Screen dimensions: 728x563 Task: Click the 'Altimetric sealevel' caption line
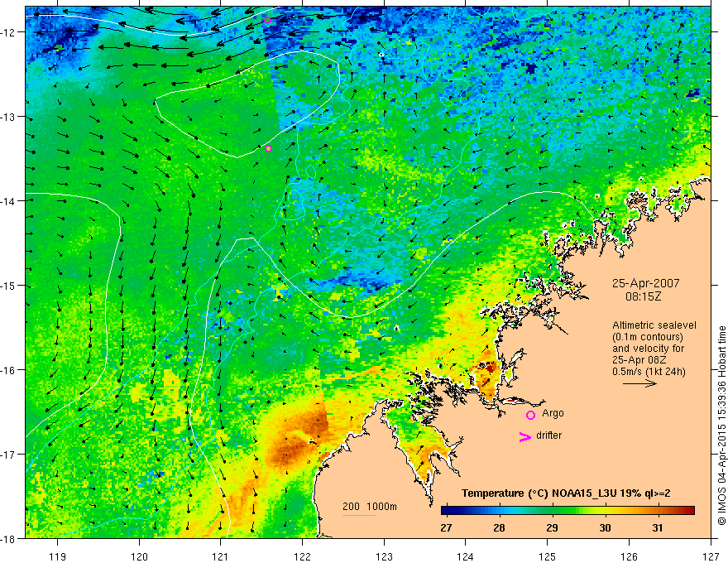click(654, 325)
